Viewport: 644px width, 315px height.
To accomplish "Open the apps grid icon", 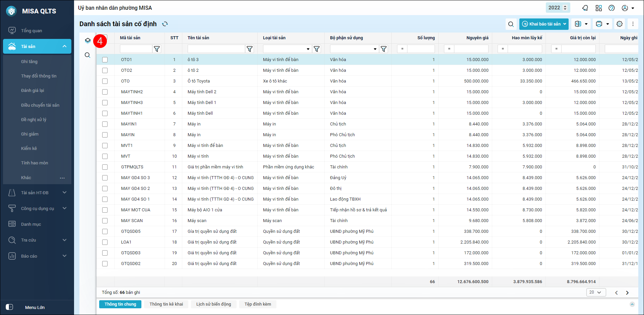I will pos(599,8).
